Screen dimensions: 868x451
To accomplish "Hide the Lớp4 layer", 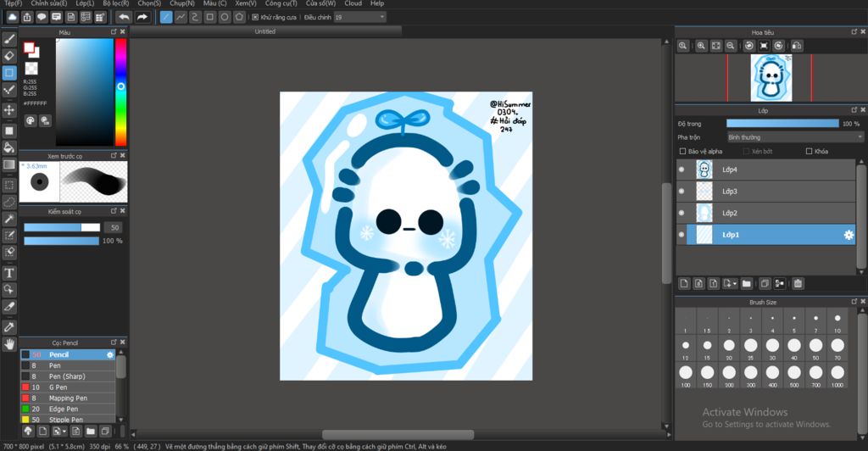I will click(682, 170).
